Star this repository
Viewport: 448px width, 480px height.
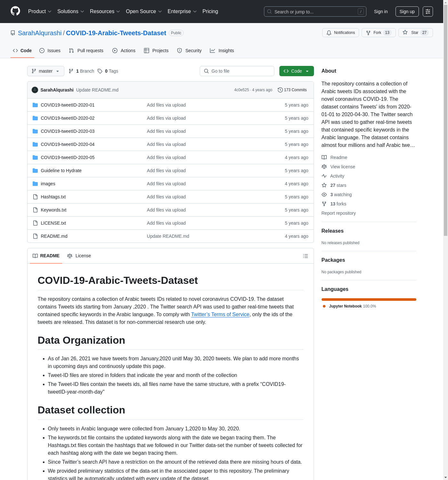tap(415, 33)
